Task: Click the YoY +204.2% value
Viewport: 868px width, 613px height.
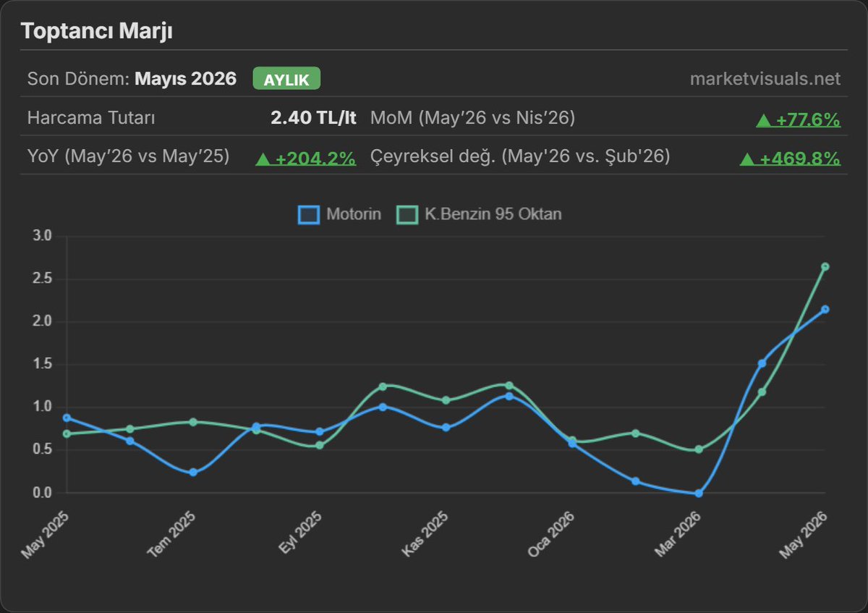Action: 306,157
